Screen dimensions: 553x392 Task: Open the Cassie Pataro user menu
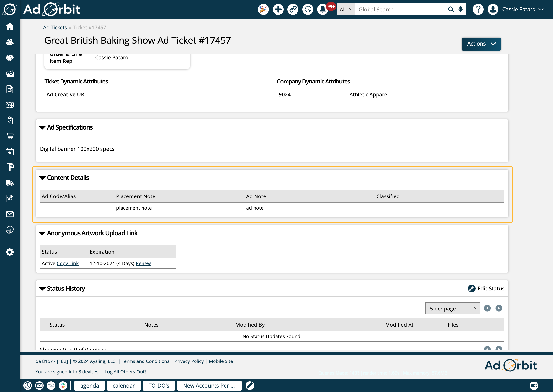coord(523,10)
